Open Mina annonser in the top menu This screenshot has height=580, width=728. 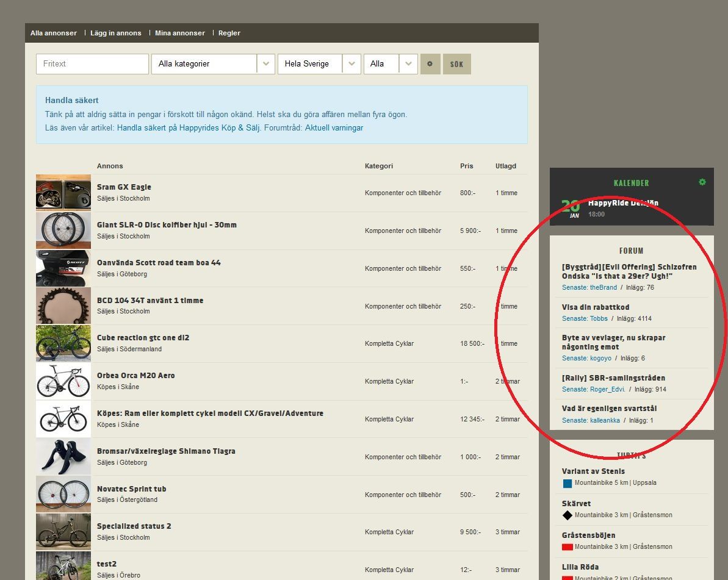click(180, 33)
